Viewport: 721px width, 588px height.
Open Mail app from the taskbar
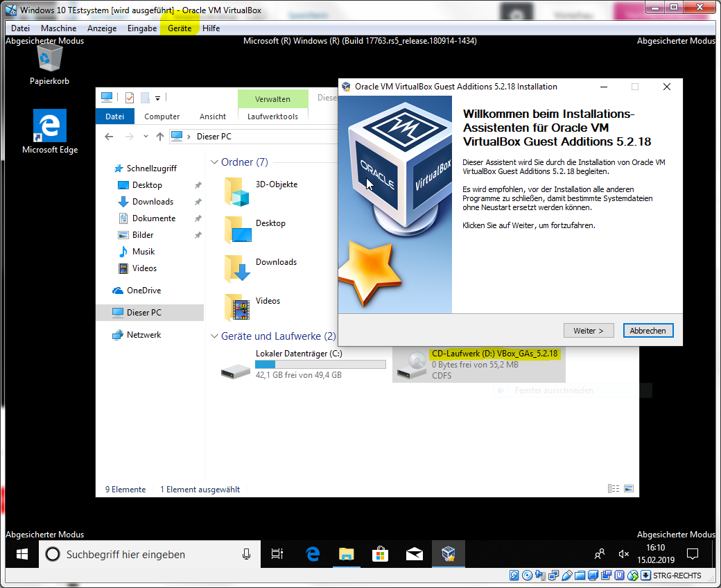414,554
